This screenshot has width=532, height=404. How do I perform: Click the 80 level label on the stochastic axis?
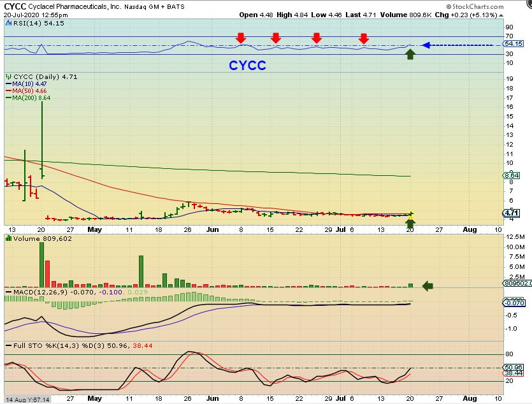pos(509,354)
